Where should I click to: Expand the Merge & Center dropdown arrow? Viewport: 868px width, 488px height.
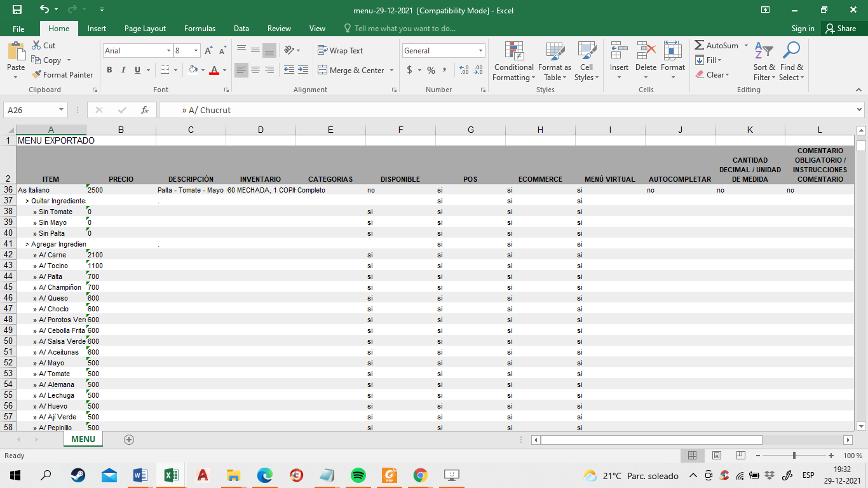click(x=391, y=71)
